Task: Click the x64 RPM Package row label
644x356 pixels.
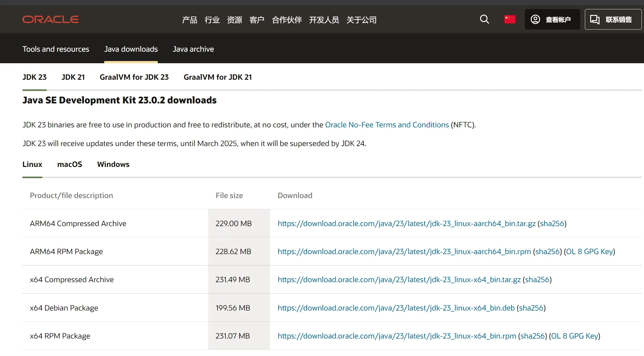Action: coord(60,336)
